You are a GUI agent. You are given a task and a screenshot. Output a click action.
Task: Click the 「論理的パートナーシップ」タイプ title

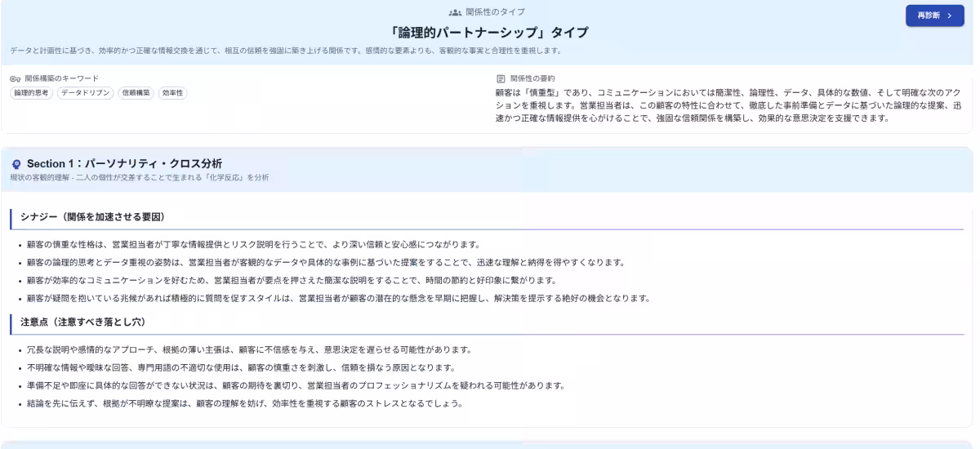[x=489, y=33]
